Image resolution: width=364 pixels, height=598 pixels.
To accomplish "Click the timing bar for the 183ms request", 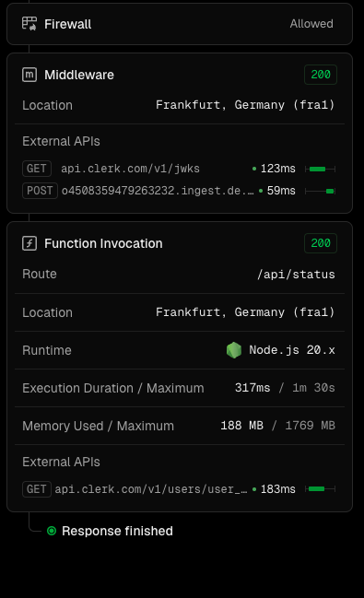I will coord(320,489).
